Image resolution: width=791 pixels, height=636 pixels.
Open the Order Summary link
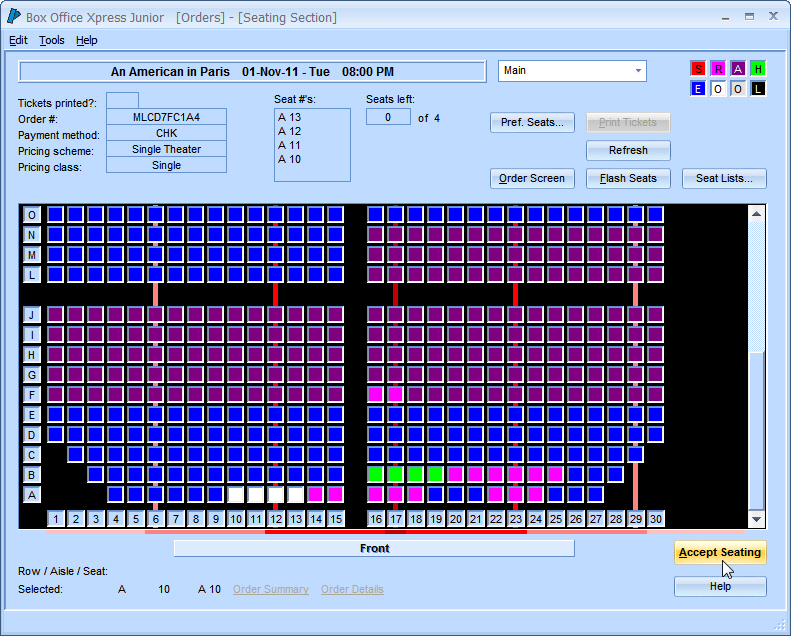click(270, 590)
